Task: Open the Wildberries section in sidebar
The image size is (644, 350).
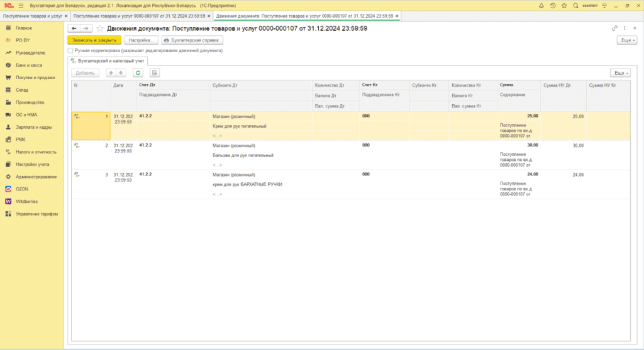Action: [x=27, y=202]
